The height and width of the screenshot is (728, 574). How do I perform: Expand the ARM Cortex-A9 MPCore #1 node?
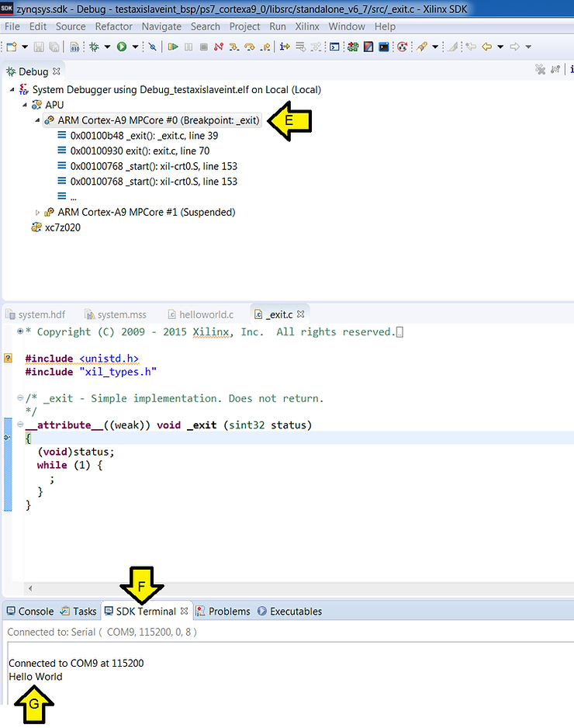pos(38,213)
